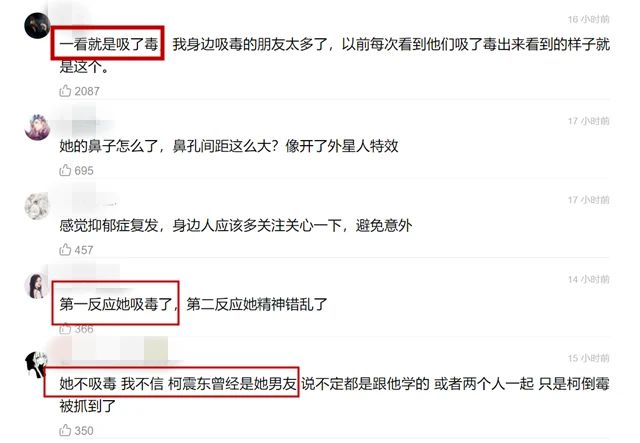640x443 pixels.
Task: Open the first commenter's dark avatar
Action: click(x=37, y=25)
